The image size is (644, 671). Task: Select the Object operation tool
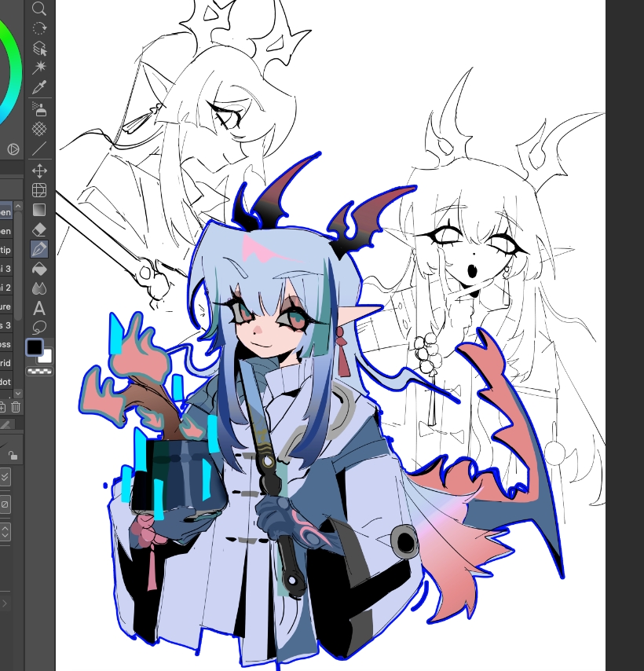(x=38, y=49)
